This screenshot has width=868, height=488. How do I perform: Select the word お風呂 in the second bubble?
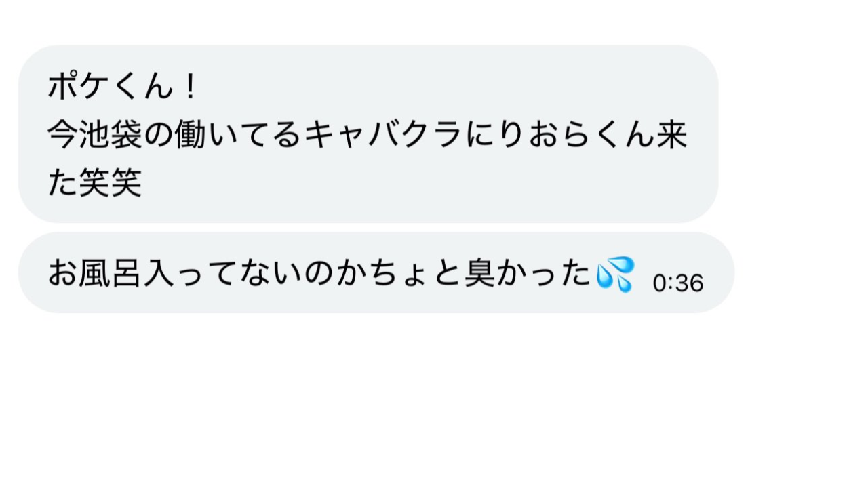pos(94,273)
